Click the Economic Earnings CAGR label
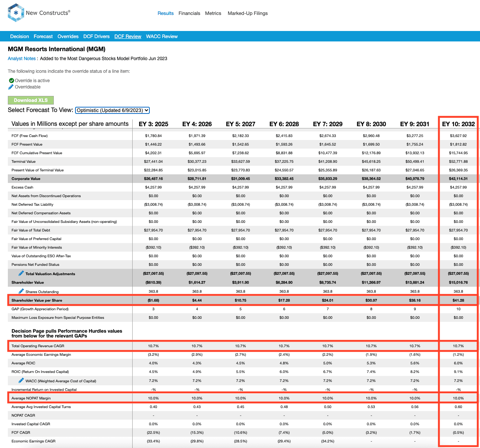 click(x=34, y=441)
